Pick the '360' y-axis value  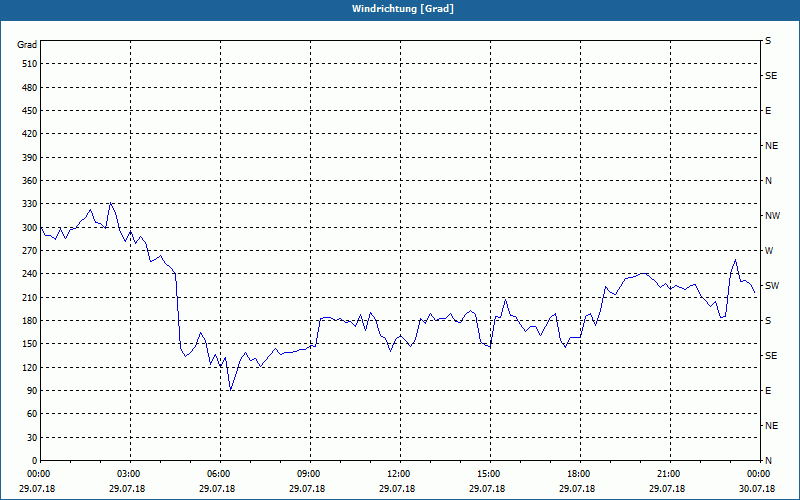point(30,181)
